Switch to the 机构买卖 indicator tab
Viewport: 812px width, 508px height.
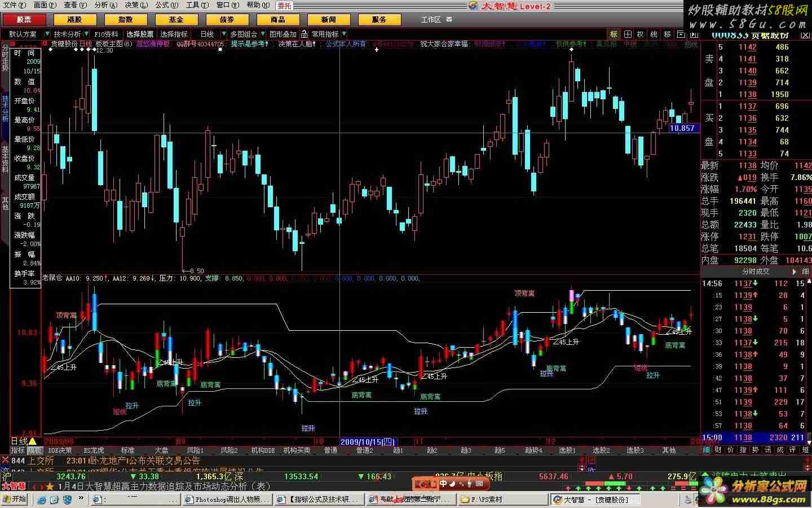coord(297,450)
